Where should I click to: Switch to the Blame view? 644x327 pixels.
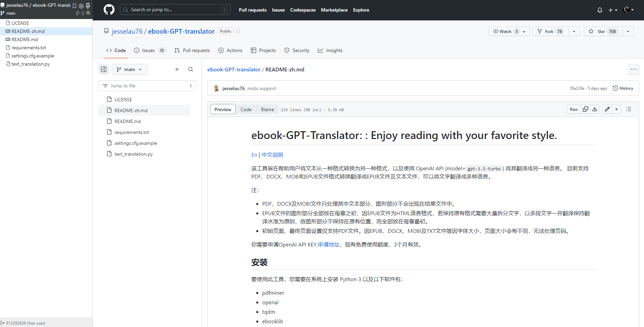(x=267, y=109)
